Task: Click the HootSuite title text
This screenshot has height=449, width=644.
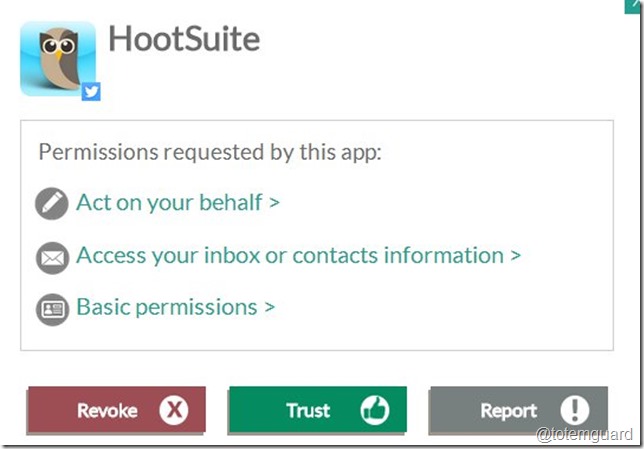Action: point(184,39)
